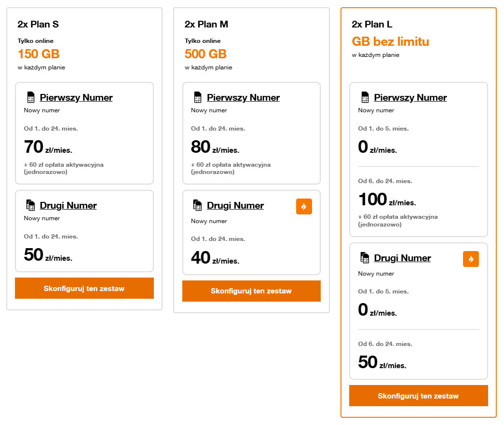Image resolution: width=504 pixels, height=425 pixels.
Task: Open Pierwszy Numer link in Plan L
Action: coord(410,97)
